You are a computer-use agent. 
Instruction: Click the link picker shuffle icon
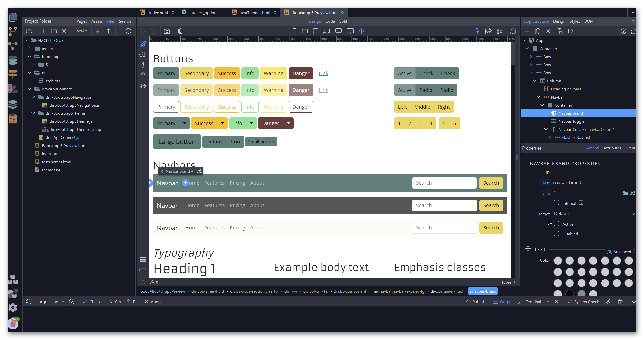tap(632, 193)
